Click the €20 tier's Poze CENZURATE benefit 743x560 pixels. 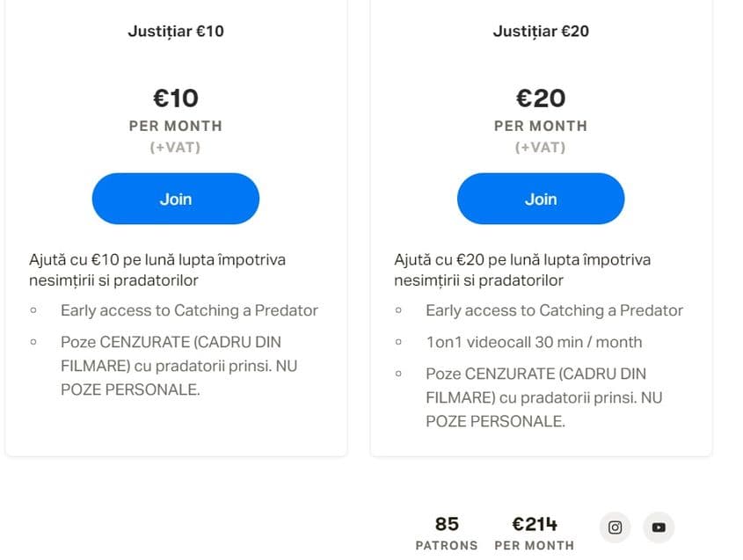(x=544, y=397)
